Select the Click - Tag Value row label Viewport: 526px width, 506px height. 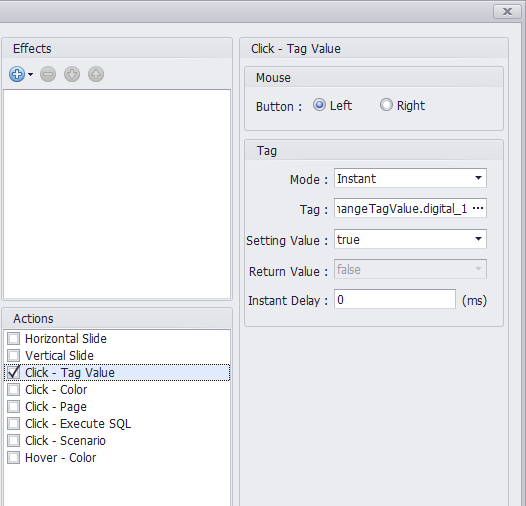click(x=70, y=373)
